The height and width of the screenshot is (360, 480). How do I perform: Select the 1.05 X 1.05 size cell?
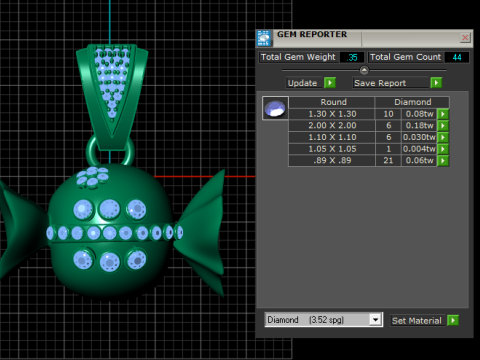(332, 149)
